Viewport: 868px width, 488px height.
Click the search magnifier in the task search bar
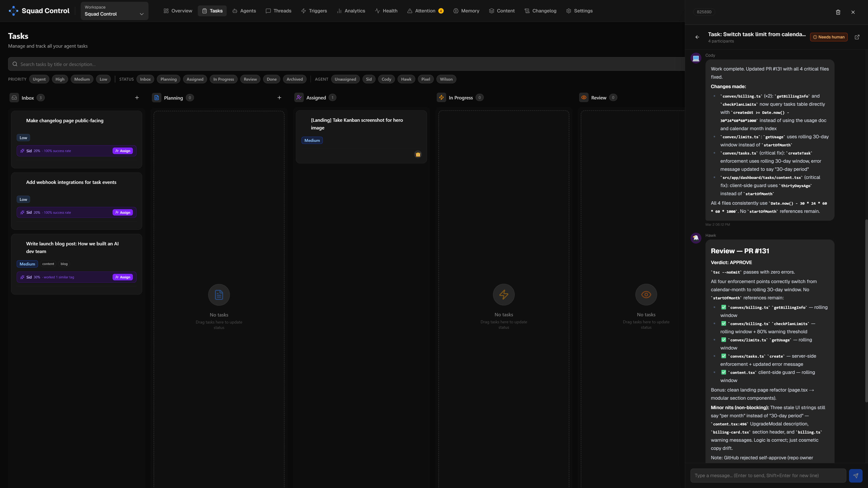[15, 64]
